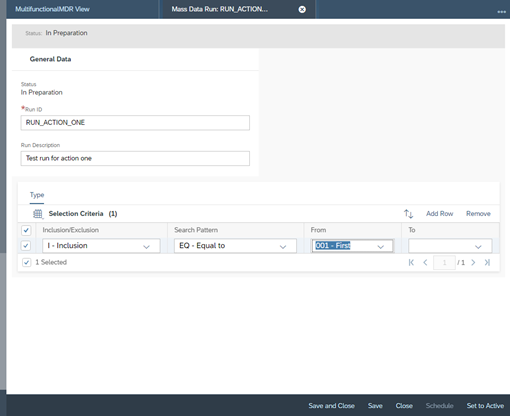Click Add Row
Screen dimensions: 510x416
tap(439, 214)
